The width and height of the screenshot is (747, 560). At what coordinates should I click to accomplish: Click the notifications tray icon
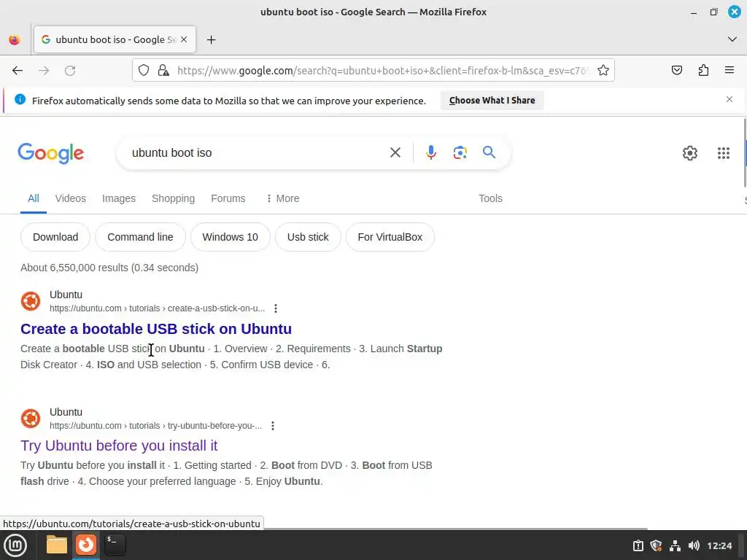638,545
